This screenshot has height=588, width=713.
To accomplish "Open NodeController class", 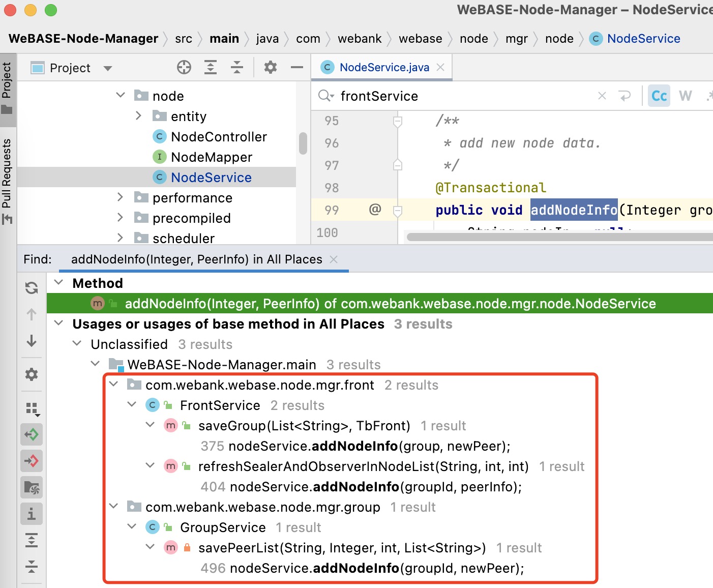I will pyautogui.click(x=219, y=137).
